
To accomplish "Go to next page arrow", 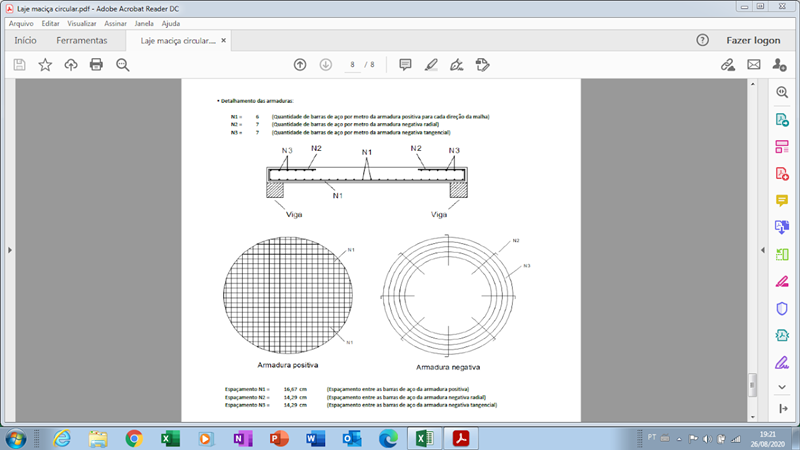I will (x=326, y=65).
